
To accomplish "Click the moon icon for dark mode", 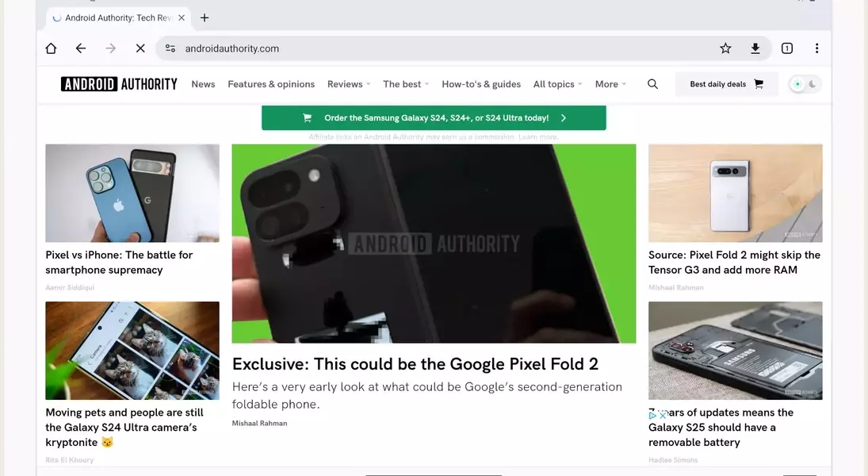I will pos(812,84).
